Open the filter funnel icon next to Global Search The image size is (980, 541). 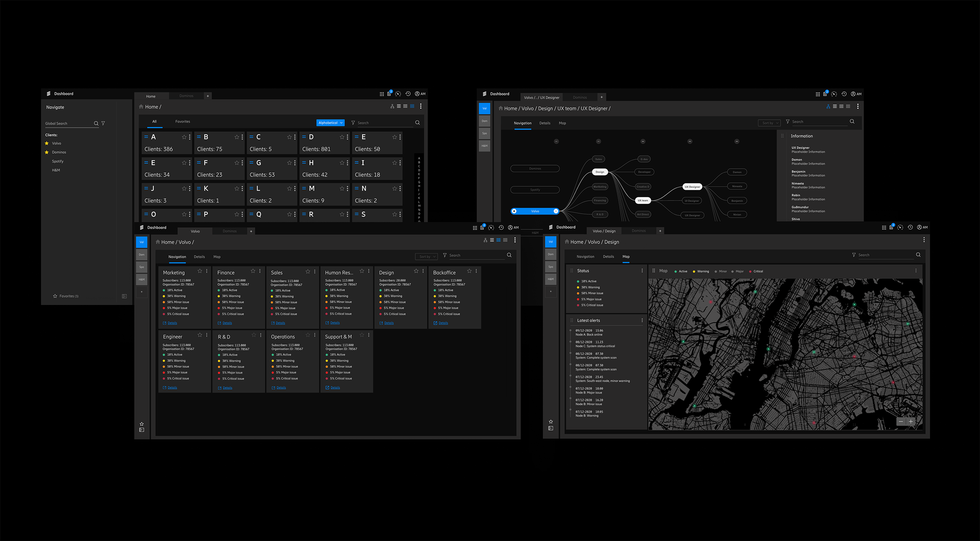click(103, 123)
